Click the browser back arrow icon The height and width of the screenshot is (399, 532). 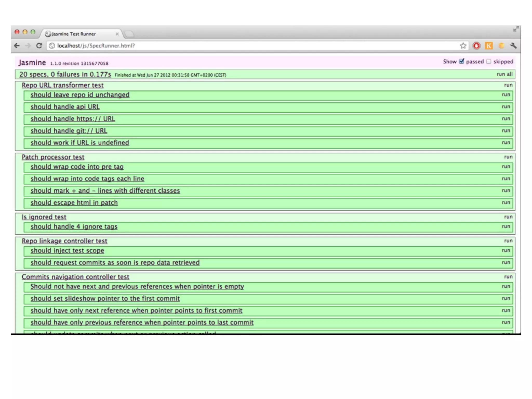tap(17, 46)
